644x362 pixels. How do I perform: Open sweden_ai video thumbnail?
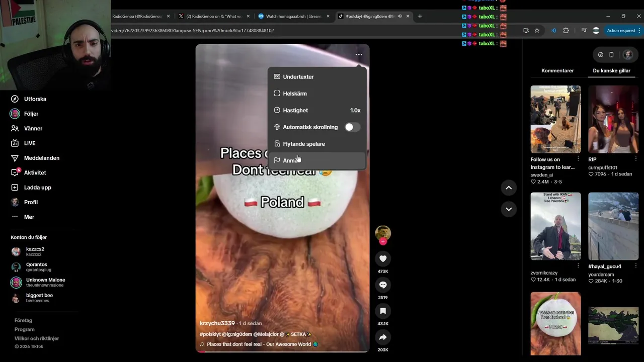point(555,119)
